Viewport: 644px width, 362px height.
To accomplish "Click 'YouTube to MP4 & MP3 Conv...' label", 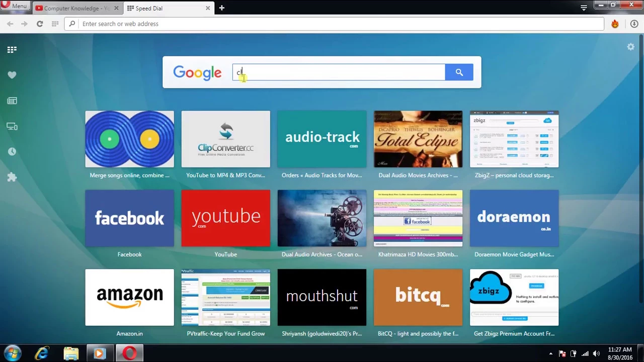I will [x=225, y=175].
